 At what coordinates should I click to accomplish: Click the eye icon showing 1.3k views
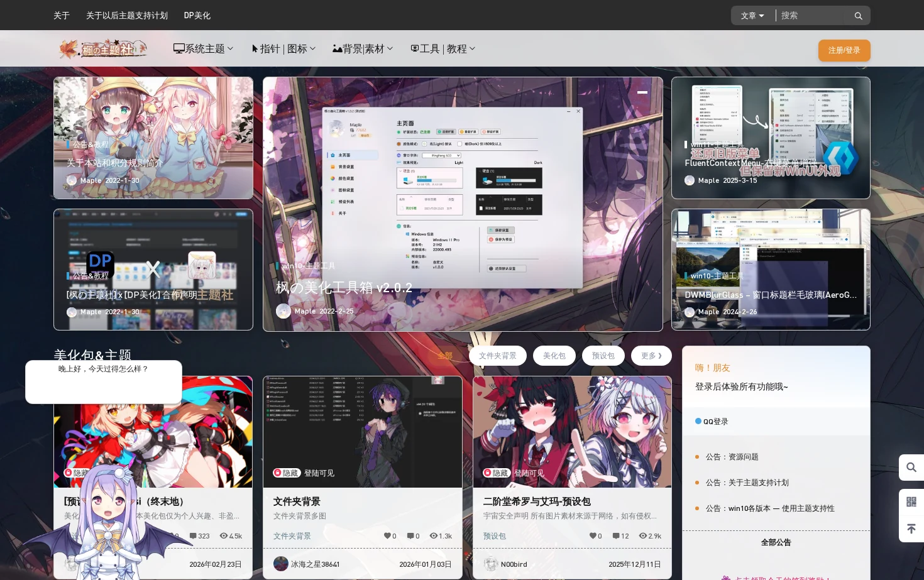(433, 536)
